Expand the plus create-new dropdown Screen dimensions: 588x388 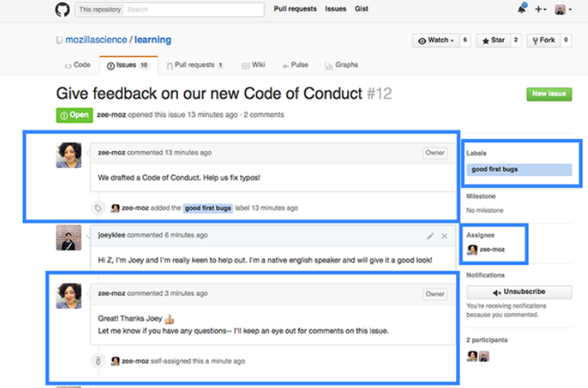click(x=540, y=9)
